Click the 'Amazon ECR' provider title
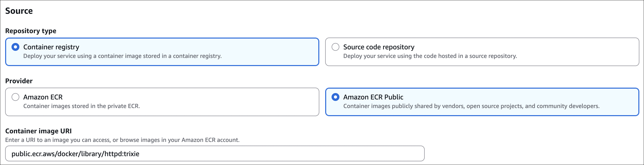Image resolution: width=644 pixels, height=165 pixels. tap(43, 97)
